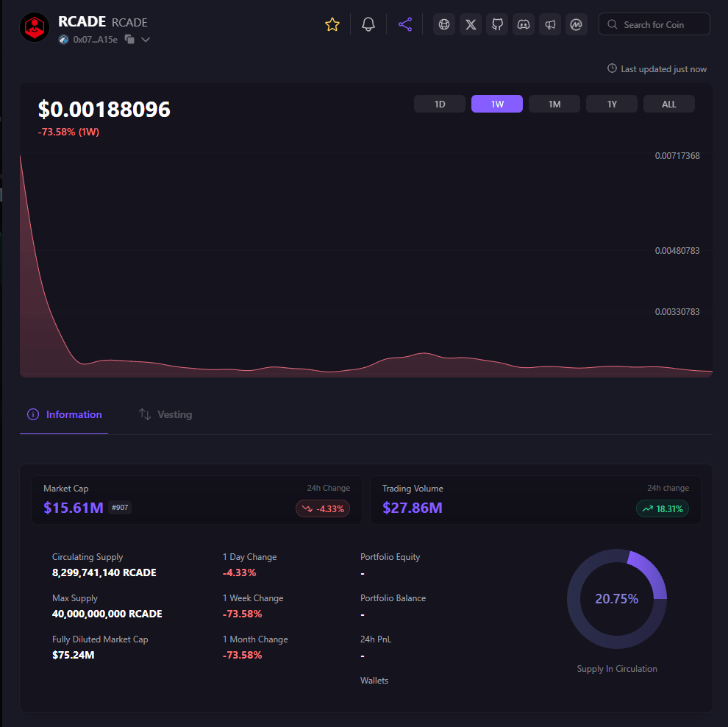Select 1M chart timeframe
The width and height of the screenshot is (728, 727).
click(x=554, y=104)
